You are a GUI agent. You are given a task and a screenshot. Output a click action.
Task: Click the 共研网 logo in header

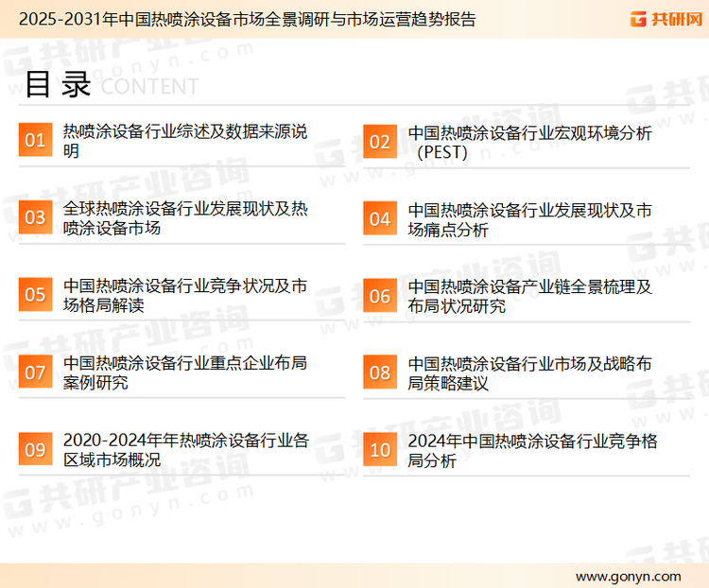tap(666, 19)
